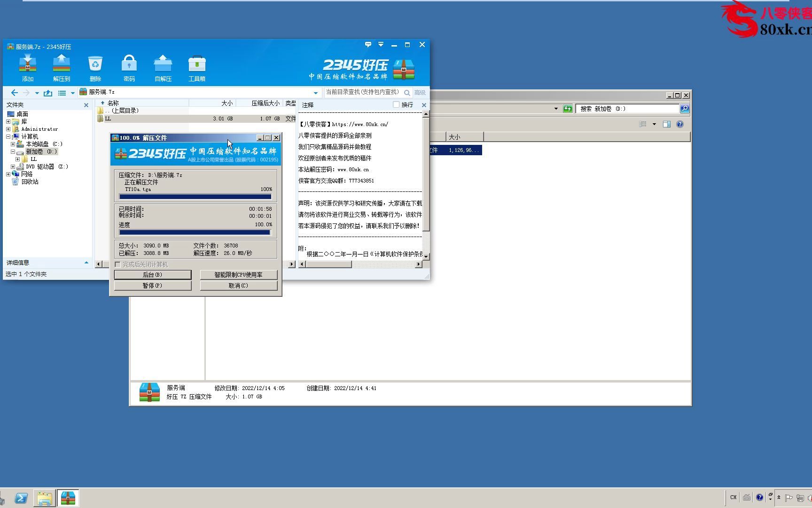Close the 注释 comment pane

(x=424, y=105)
